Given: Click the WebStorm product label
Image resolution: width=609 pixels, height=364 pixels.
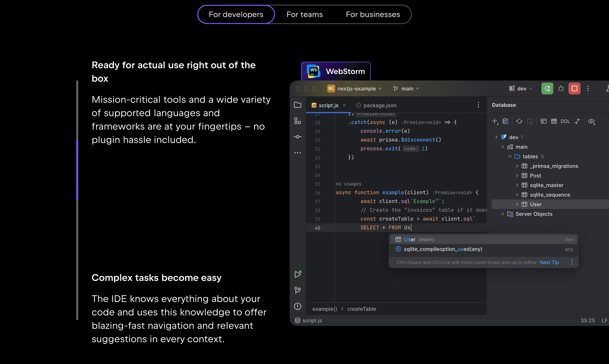Looking at the screenshot, I should point(336,71).
